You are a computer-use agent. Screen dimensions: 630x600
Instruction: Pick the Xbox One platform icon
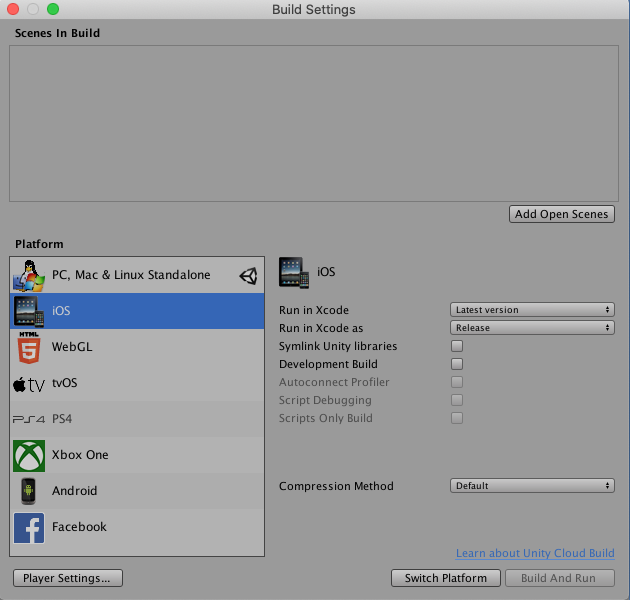(29, 455)
